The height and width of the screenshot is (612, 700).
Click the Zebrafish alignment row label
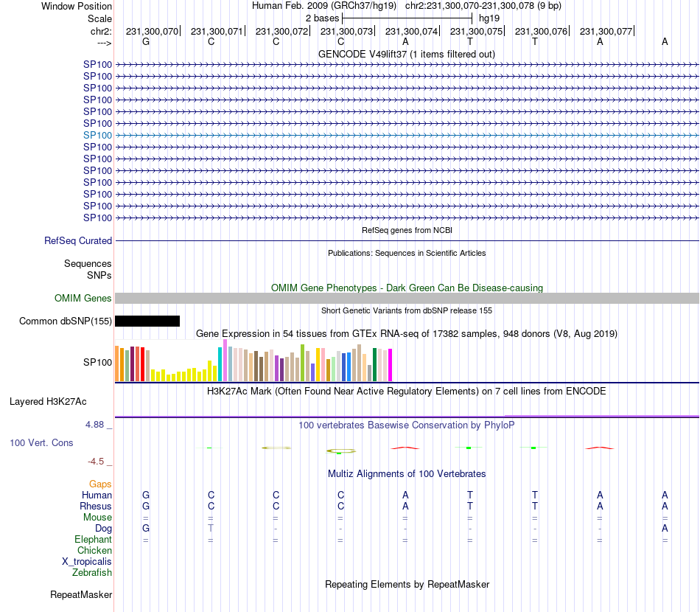pos(92,572)
